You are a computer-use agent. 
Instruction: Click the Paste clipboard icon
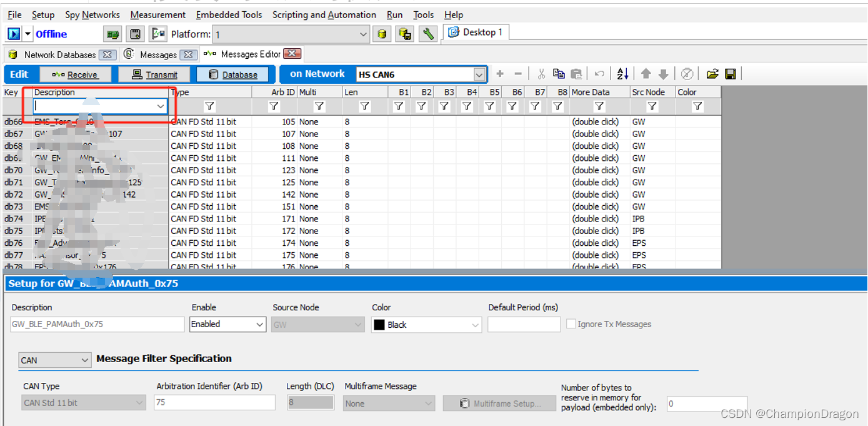(x=576, y=74)
